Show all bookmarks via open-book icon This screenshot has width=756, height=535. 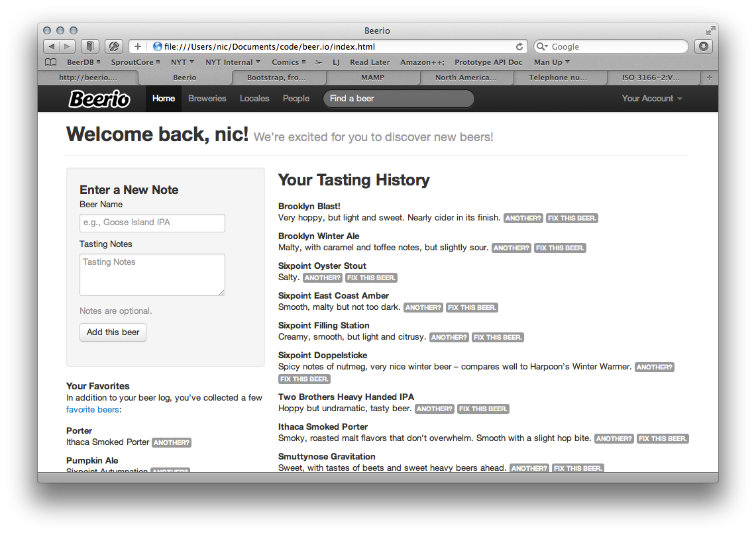tap(50, 62)
